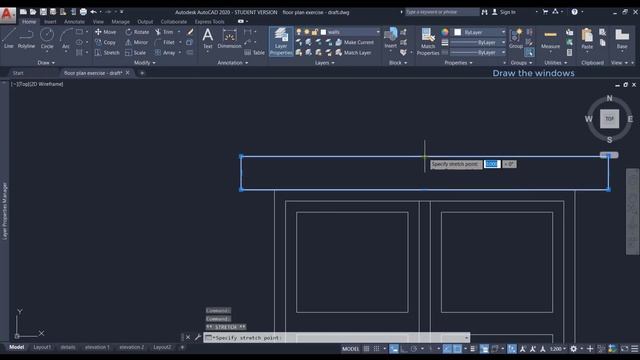Select the Line tool
This screenshot has height=360, width=640.
point(9,38)
